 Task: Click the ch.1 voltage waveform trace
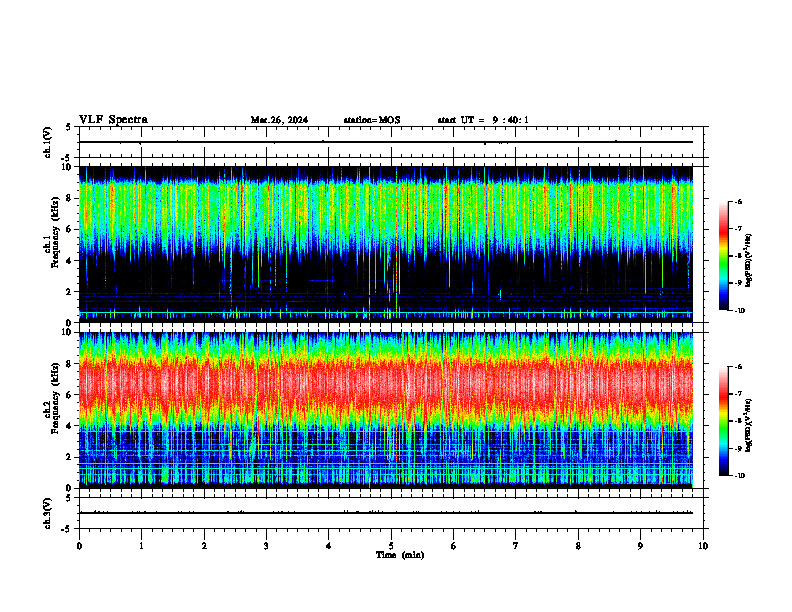tap(386, 142)
